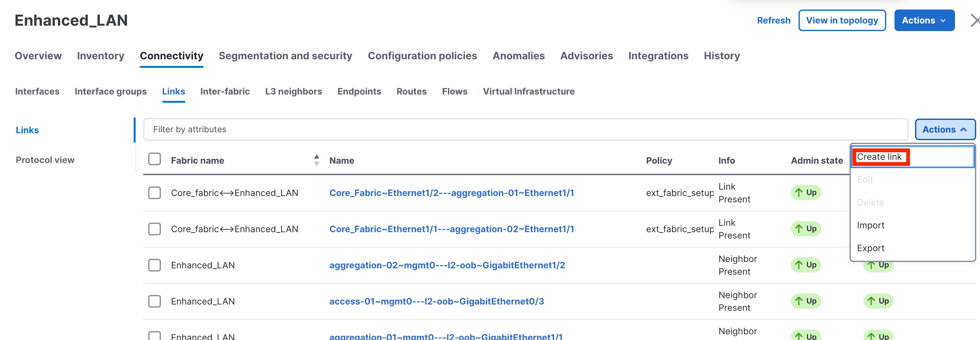
Task: Select Export from the Actions menu
Action: click(x=870, y=248)
